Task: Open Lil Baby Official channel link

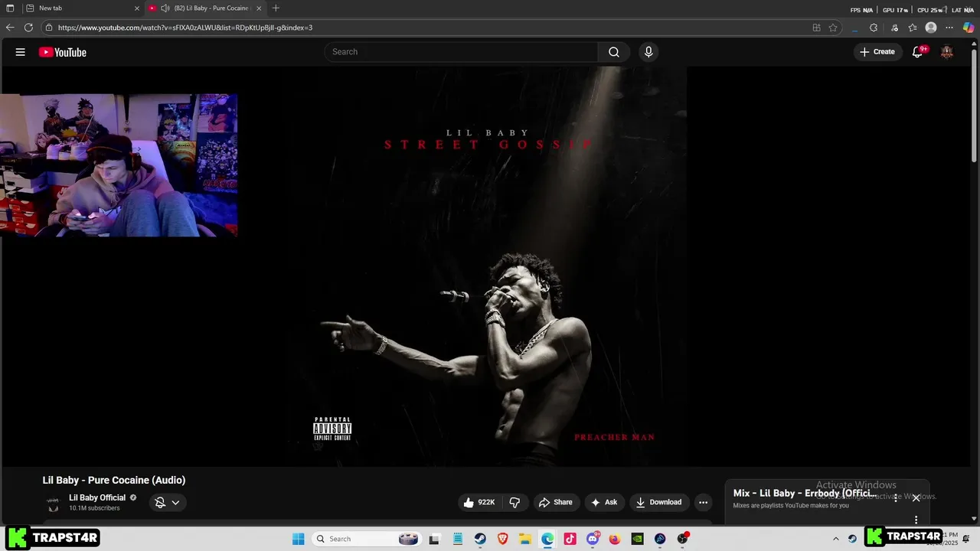Action: tap(97, 497)
